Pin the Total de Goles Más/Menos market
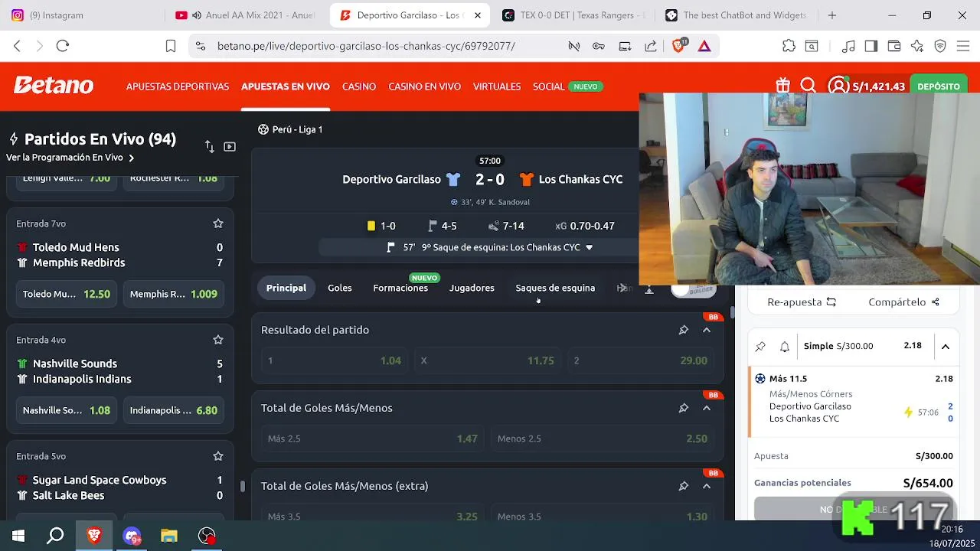Screen dimensions: 980x551 (x=684, y=408)
